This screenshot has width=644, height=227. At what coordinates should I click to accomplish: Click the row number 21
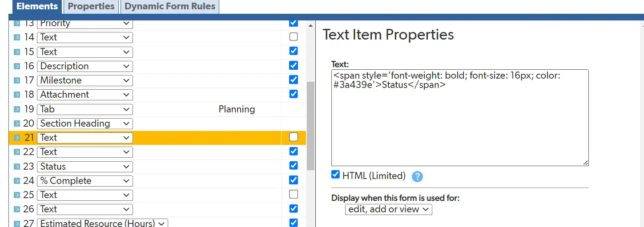pyautogui.click(x=29, y=138)
